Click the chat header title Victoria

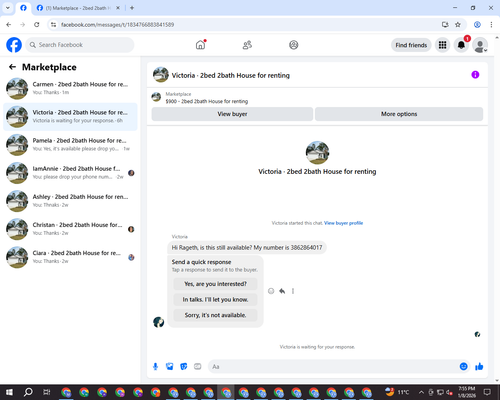[231, 75]
